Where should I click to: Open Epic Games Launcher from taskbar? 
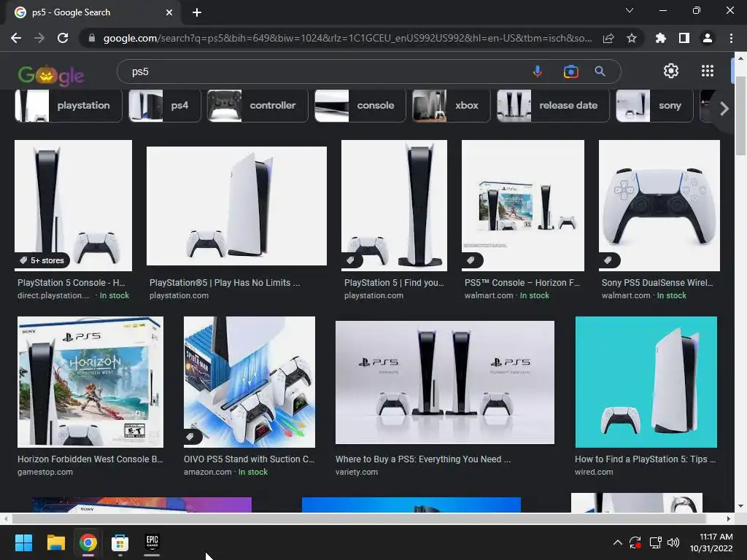point(152,542)
